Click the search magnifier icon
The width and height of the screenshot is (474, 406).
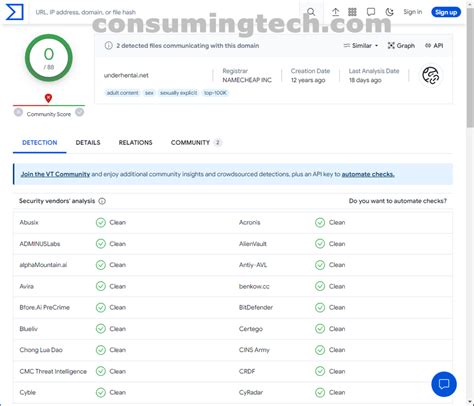(311, 12)
